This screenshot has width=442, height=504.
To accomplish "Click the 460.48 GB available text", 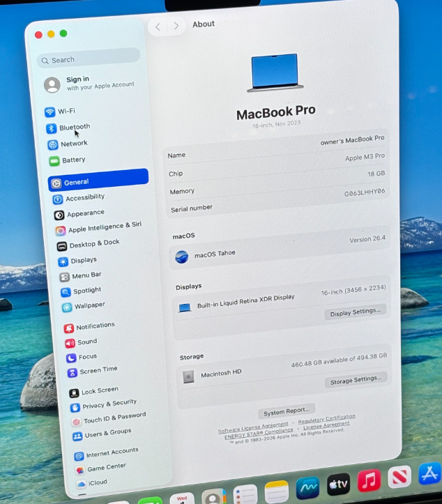I will 339,360.
